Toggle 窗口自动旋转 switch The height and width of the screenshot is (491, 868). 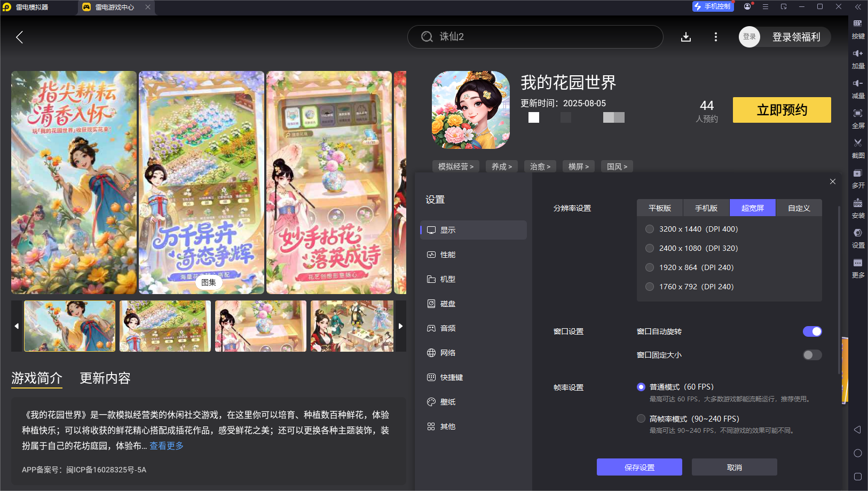(812, 331)
